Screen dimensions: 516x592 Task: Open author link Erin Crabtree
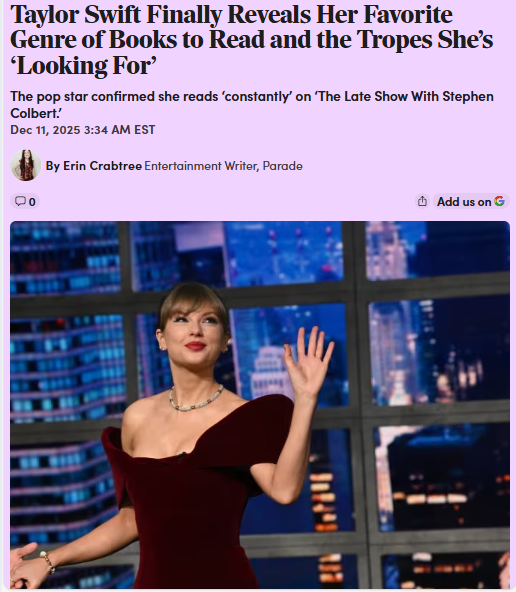tap(102, 166)
